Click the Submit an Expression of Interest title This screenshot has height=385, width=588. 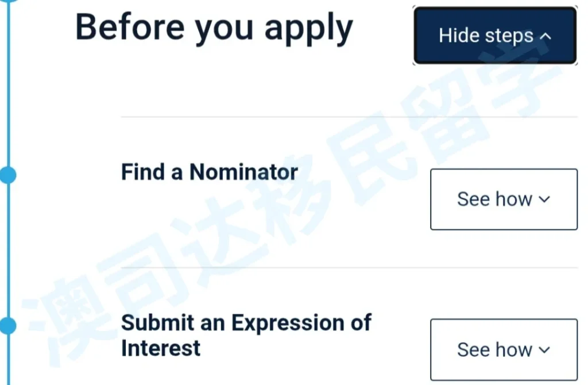246,335
